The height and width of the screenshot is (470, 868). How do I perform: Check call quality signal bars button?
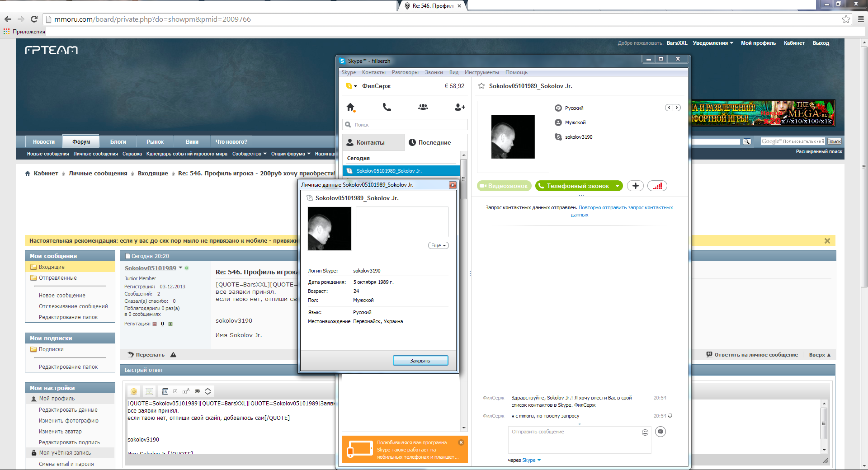click(x=657, y=186)
